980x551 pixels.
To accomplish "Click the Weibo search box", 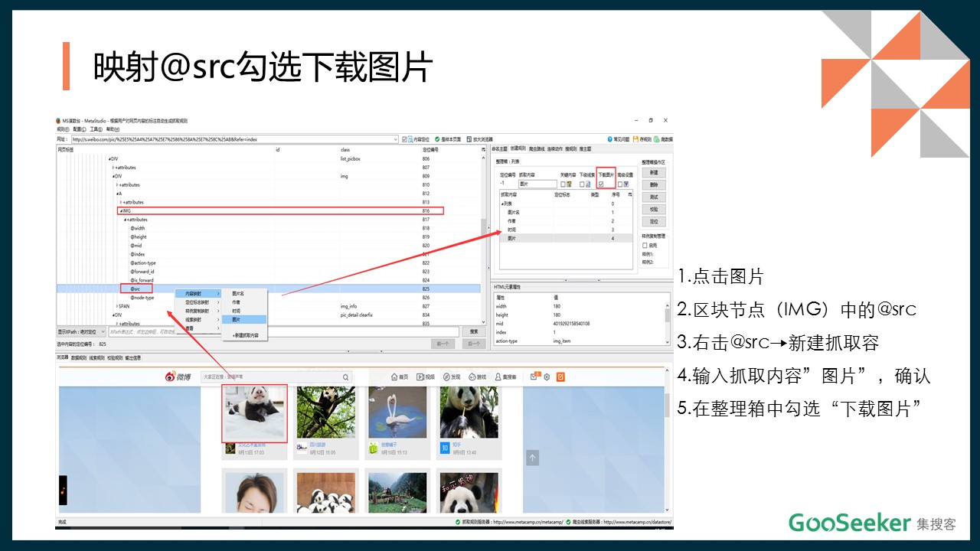I will pyautogui.click(x=276, y=377).
